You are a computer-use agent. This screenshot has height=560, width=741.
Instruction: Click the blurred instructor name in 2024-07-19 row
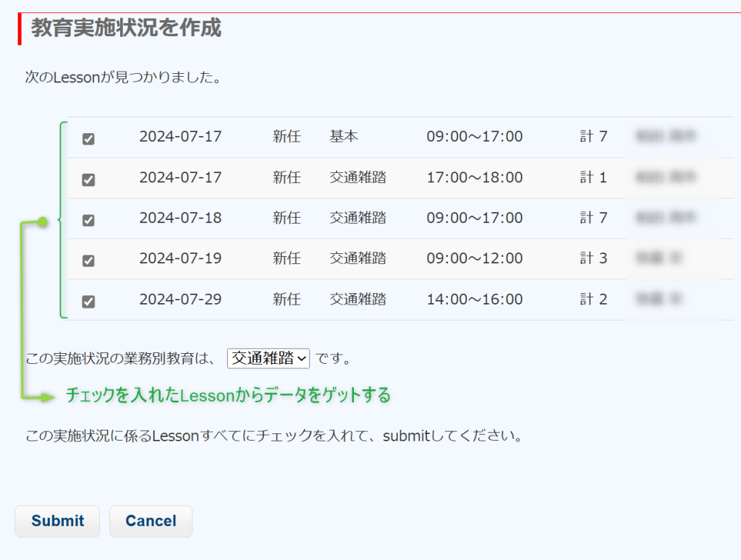(659, 258)
